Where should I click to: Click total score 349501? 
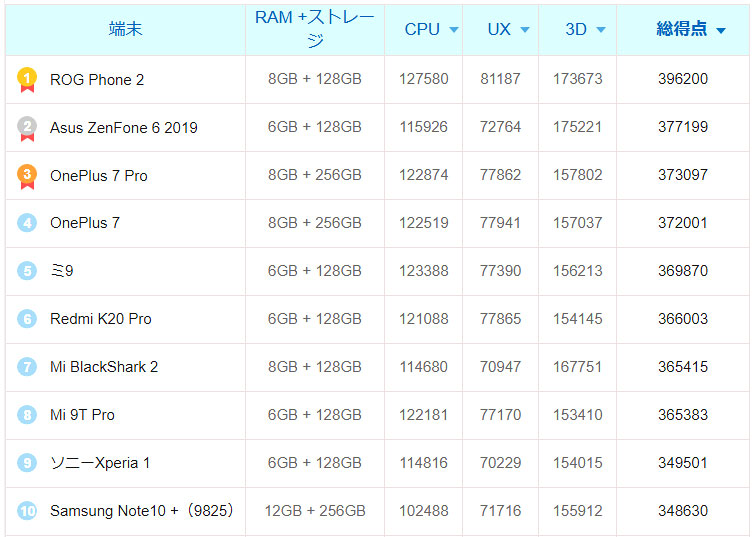pyautogui.click(x=683, y=463)
